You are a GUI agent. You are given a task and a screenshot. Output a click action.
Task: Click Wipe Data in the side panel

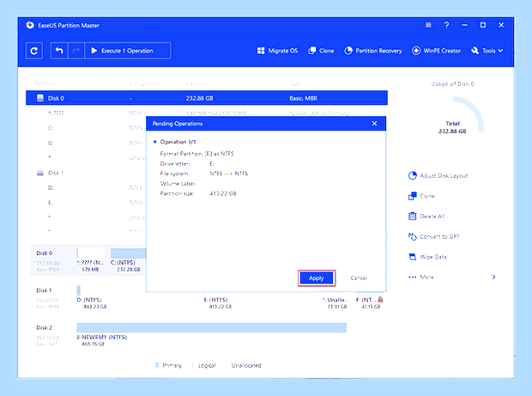click(x=427, y=257)
